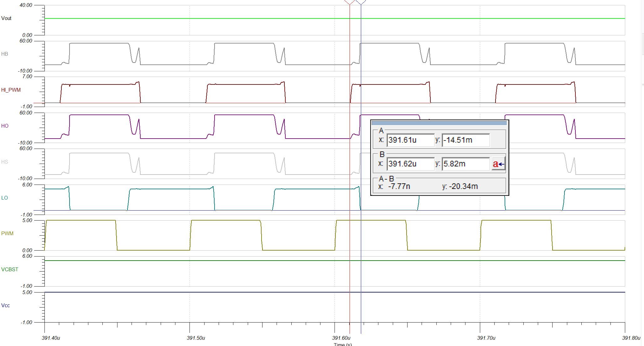Click the 7.00 HI_PWM axis maximum label

tap(27, 77)
